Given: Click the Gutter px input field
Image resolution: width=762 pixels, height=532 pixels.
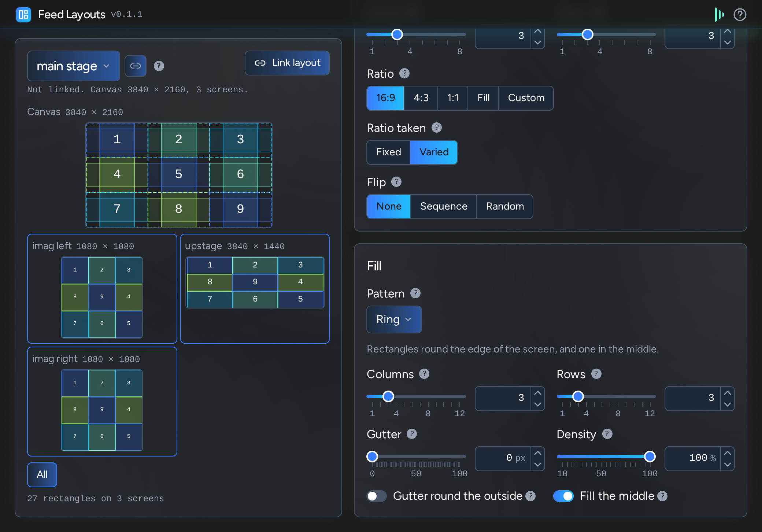Looking at the screenshot, I should point(503,458).
